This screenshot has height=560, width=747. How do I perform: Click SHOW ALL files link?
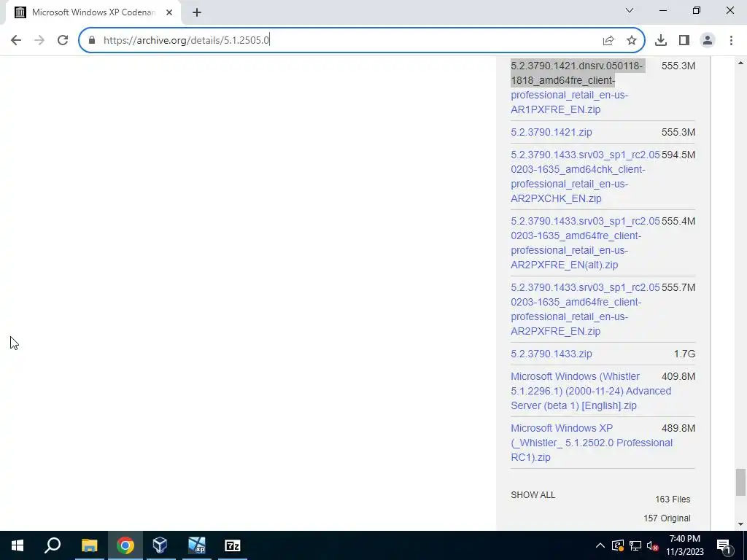click(x=533, y=495)
